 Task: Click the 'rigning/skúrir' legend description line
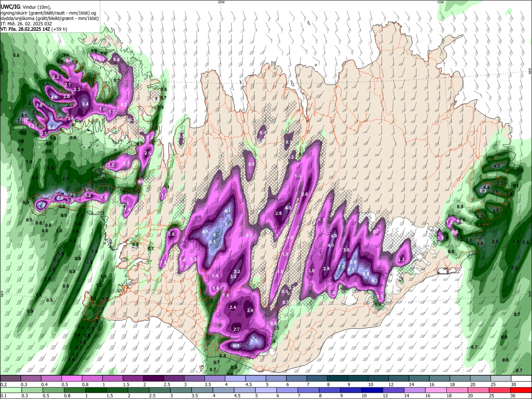[48, 13]
